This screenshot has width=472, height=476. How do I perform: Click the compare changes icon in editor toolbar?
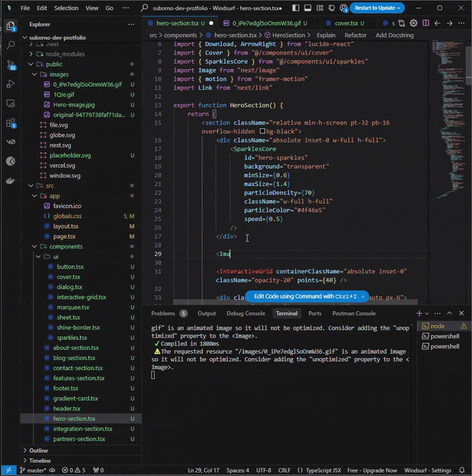(402, 23)
